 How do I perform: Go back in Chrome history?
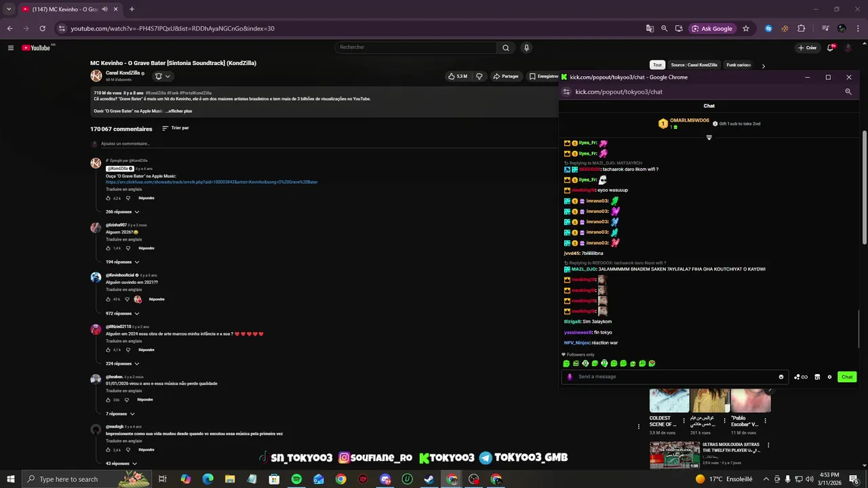(x=9, y=28)
